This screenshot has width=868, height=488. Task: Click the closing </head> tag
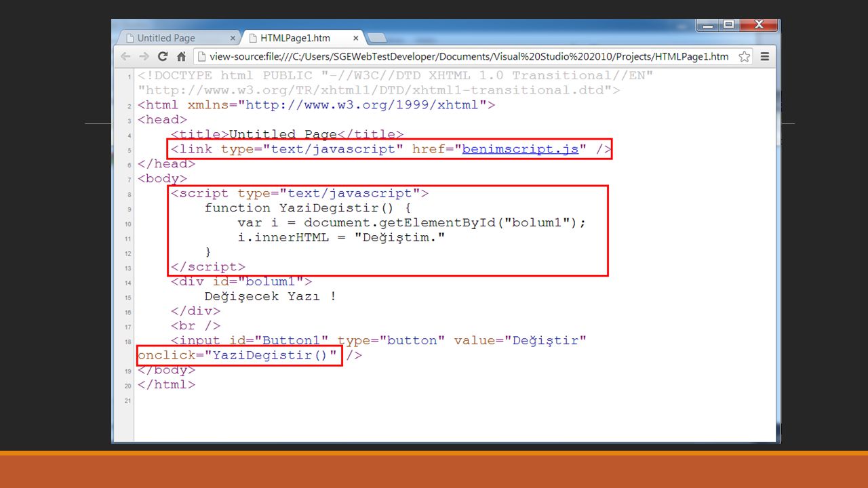tap(166, 163)
